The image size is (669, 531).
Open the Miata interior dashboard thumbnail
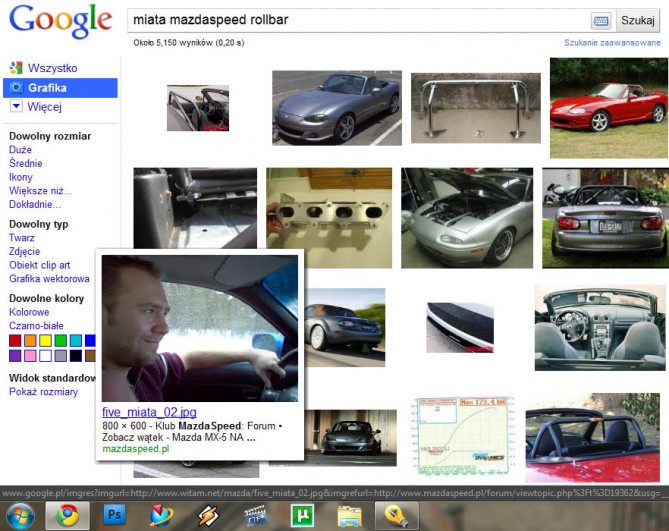click(599, 328)
